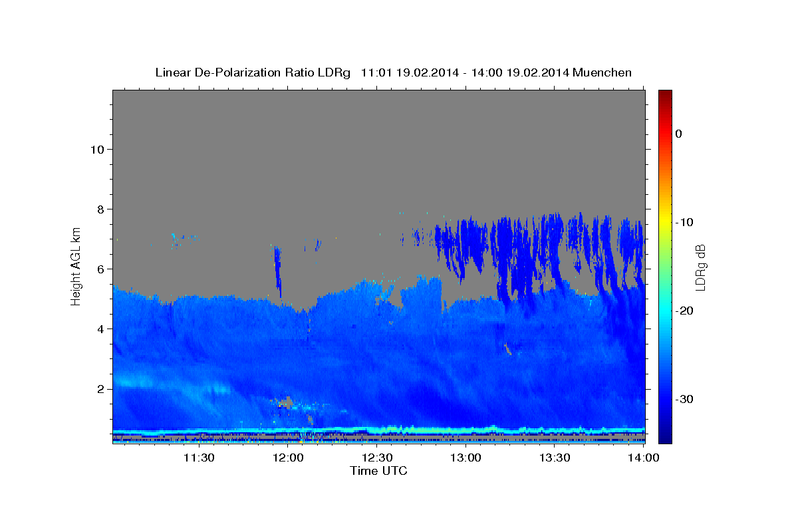
Task: Click the height tick label 8
Action: [100, 209]
